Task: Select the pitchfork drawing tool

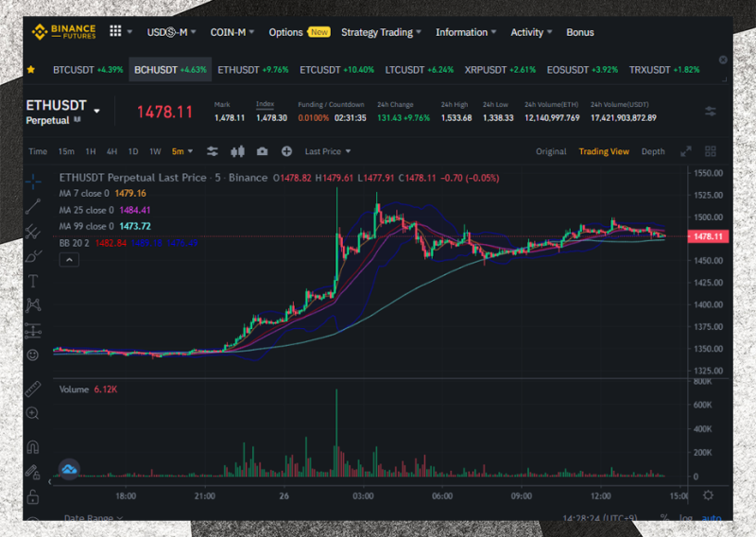Action: (x=33, y=232)
